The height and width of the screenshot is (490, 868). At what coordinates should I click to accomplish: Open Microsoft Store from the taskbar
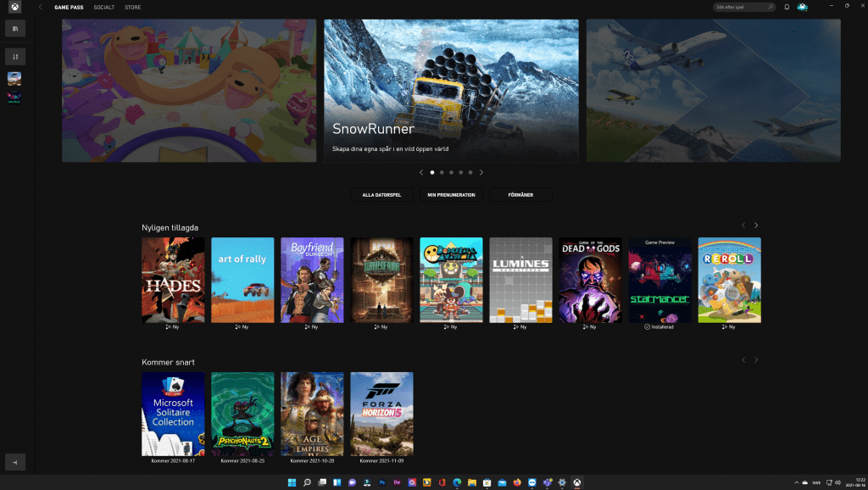487,483
